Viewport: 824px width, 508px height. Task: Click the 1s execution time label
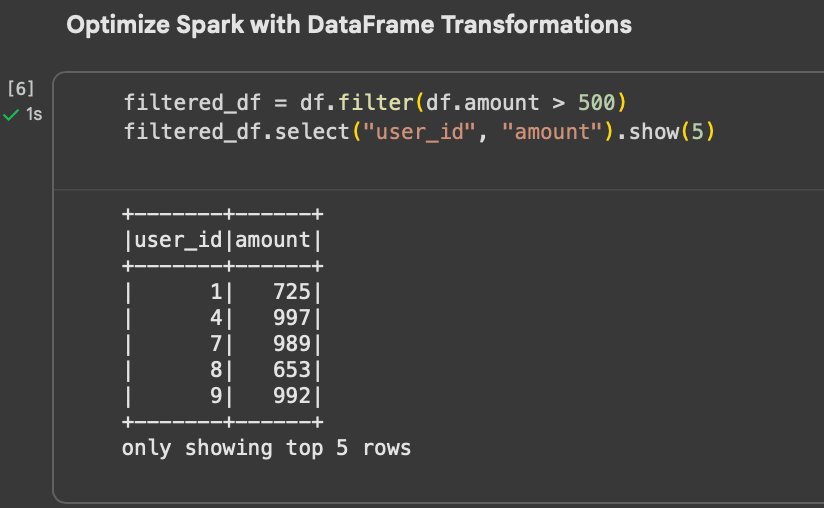(34, 116)
